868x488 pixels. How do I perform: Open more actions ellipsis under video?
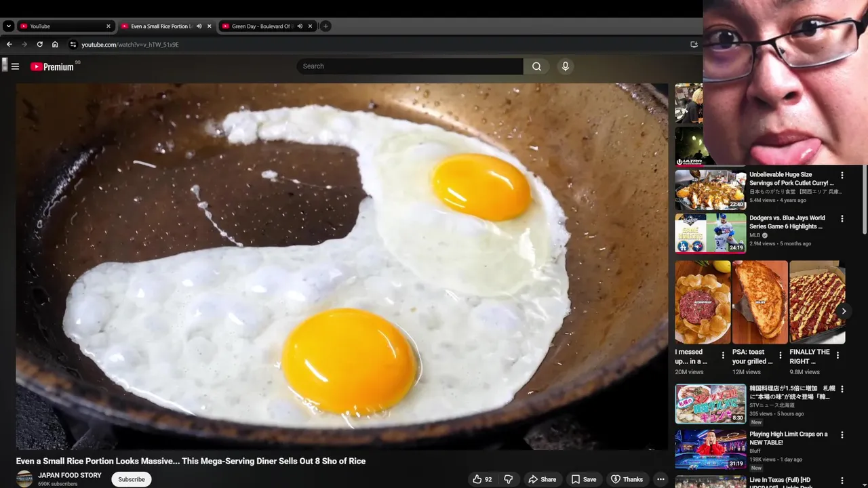pos(660,479)
